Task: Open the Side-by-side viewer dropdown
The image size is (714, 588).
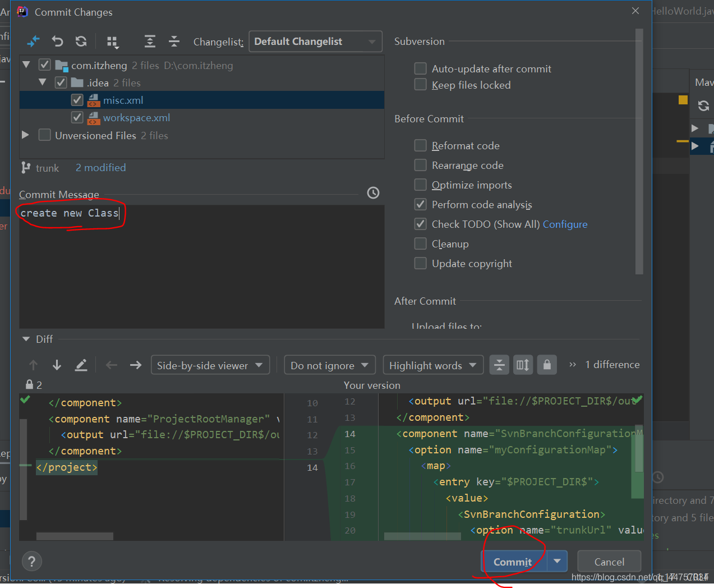Action: pyautogui.click(x=210, y=365)
